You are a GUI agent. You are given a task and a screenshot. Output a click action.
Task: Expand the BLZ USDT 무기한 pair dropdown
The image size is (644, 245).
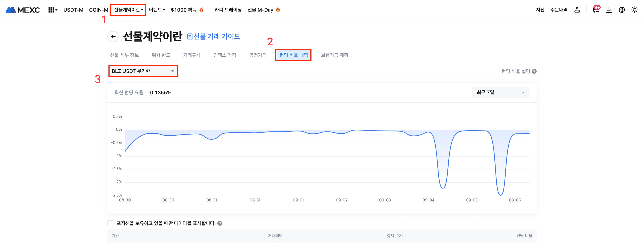pos(143,71)
